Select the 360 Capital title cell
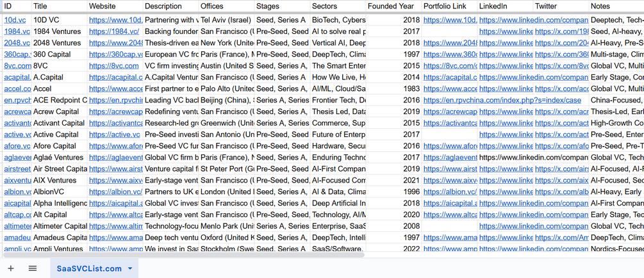The height and width of the screenshot is (278, 644). (52, 54)
